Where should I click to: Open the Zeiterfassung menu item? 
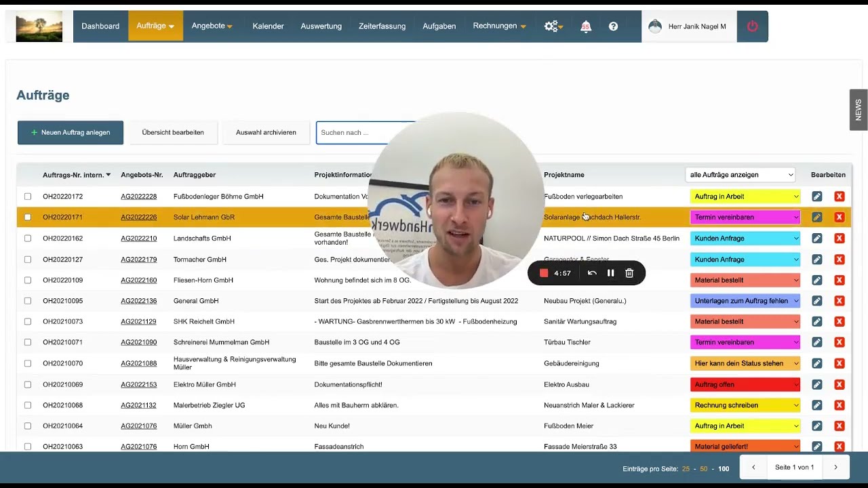click(382, 26)
